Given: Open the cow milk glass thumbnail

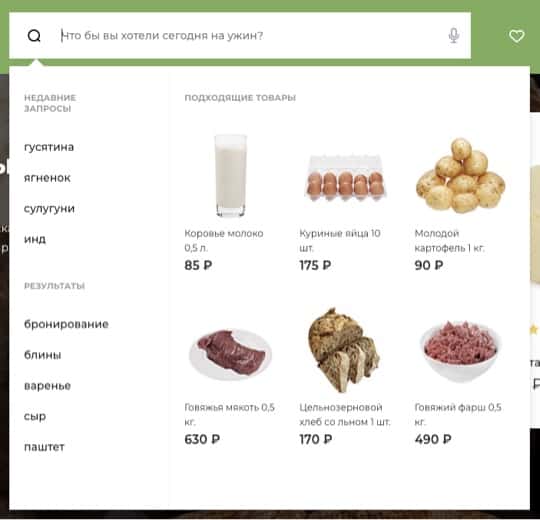Looking at the screenshot, I should (230, 176).
